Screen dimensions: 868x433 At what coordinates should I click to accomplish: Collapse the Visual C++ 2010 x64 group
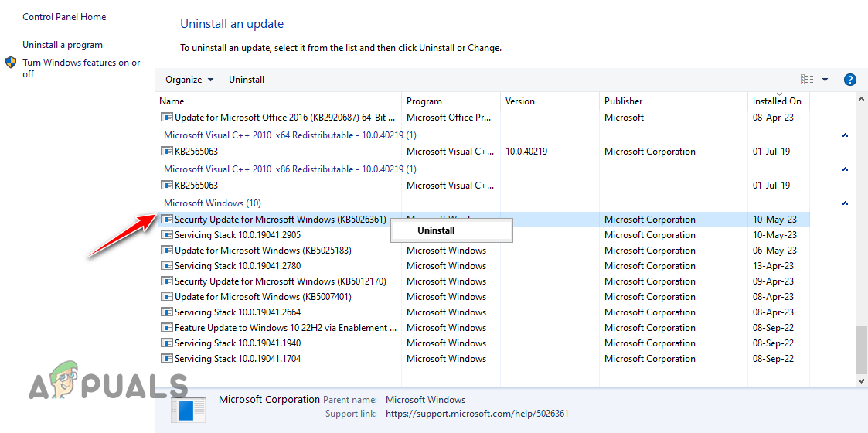pos(845,135)
